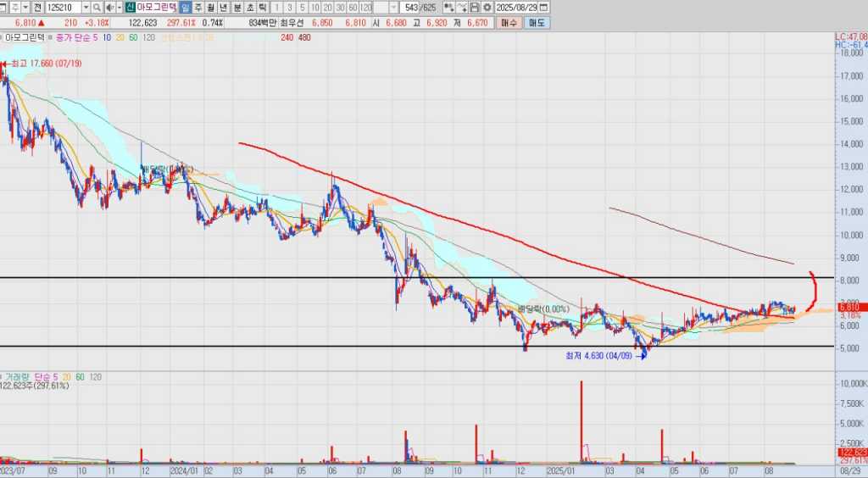This screenshot has width=868, height=478.
Task: Switch to monthly (월) chart period
Action: [211, 8]
